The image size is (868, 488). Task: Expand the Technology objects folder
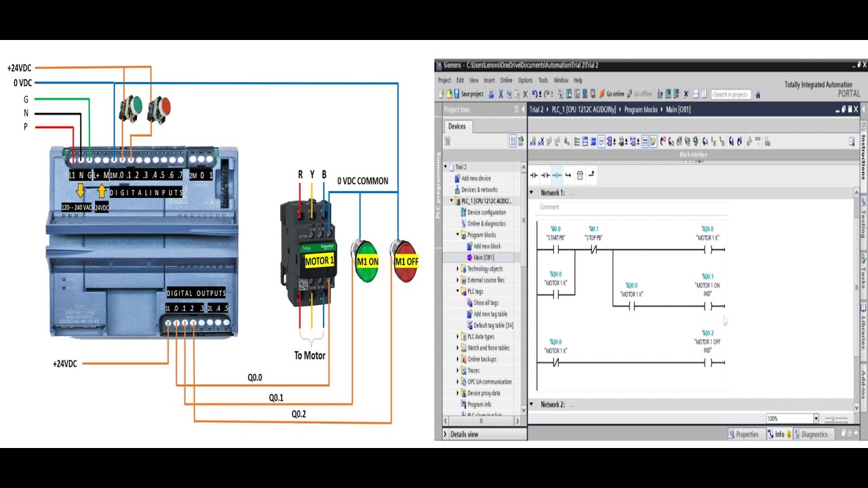pos(458,269)
